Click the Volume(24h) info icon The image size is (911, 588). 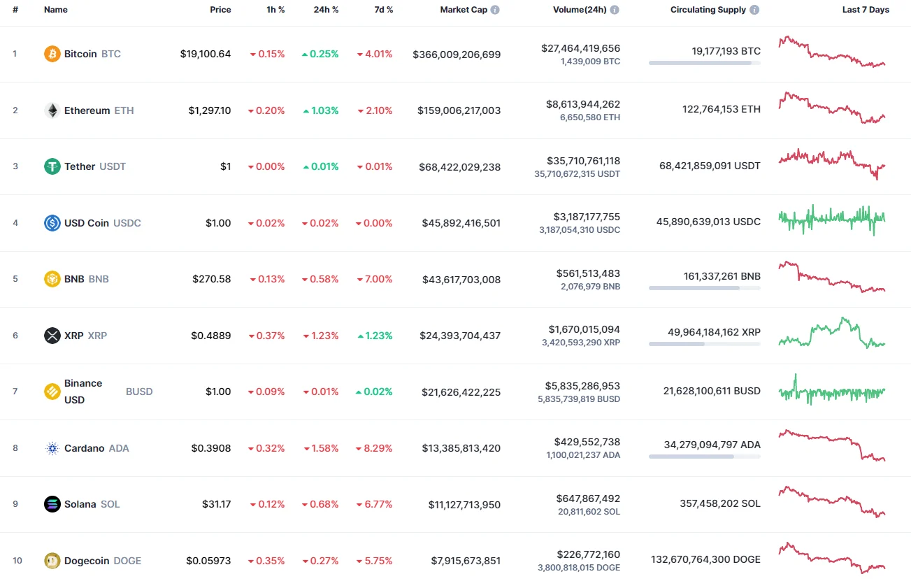[x=614, y=9]
